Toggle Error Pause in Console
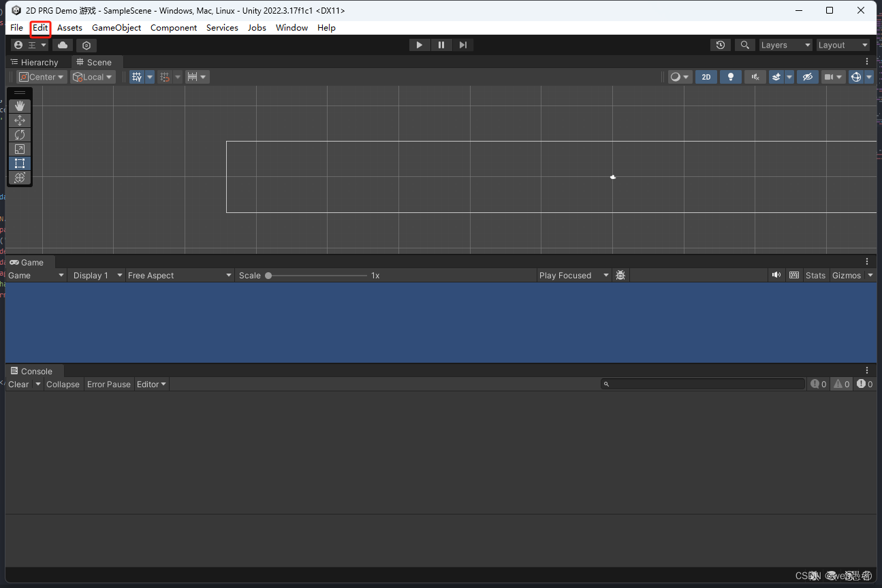 (x=109, y=384)
